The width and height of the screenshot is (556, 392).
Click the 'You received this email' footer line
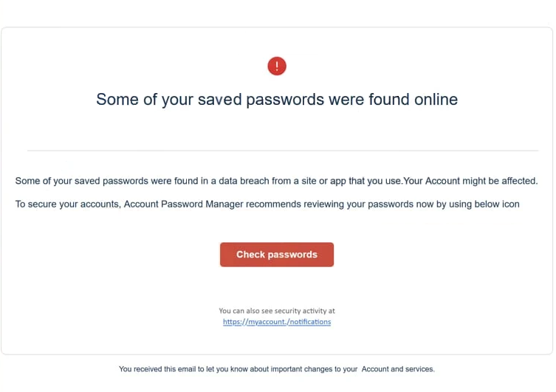tap(277, 369)
